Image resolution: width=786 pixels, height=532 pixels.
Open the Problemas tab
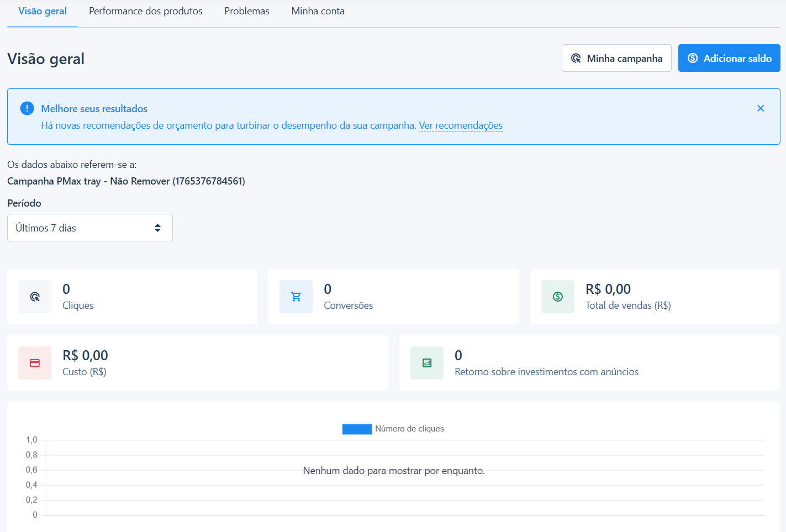247,11
